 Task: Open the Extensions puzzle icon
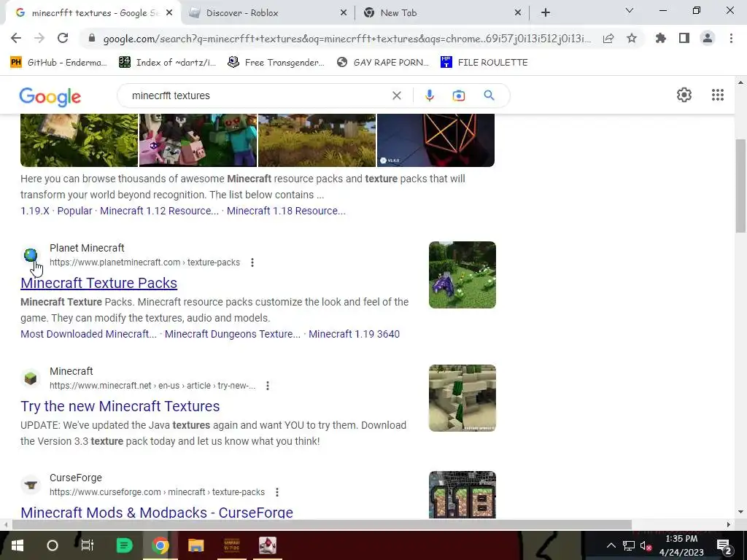coord(660,38)
